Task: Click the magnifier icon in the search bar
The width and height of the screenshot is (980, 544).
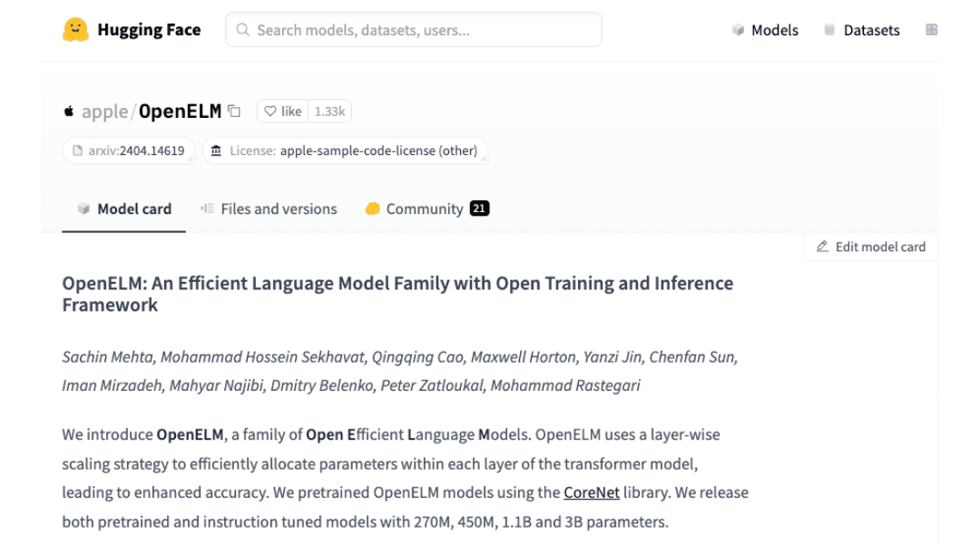Action: tap(242, 30)
